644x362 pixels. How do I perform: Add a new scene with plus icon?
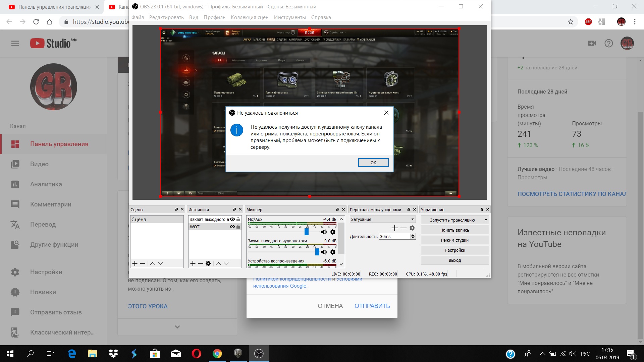pos(135,263)
